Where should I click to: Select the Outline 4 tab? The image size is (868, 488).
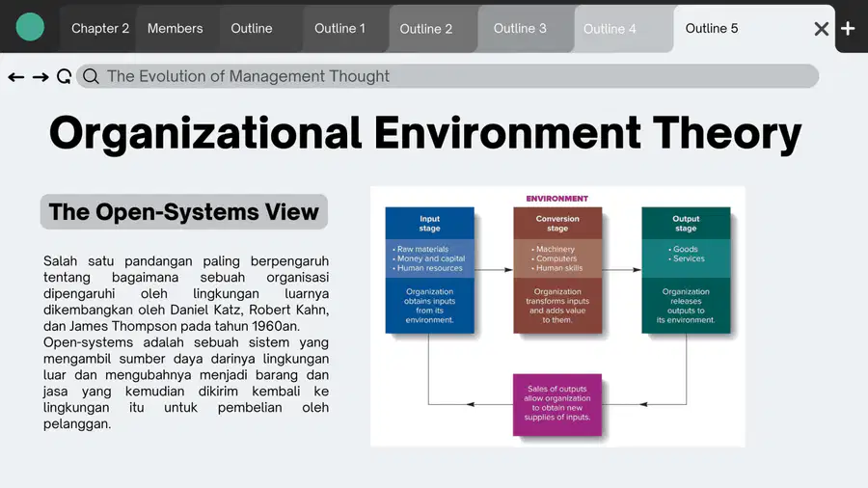pyautogui.click(x=610, y=29)
